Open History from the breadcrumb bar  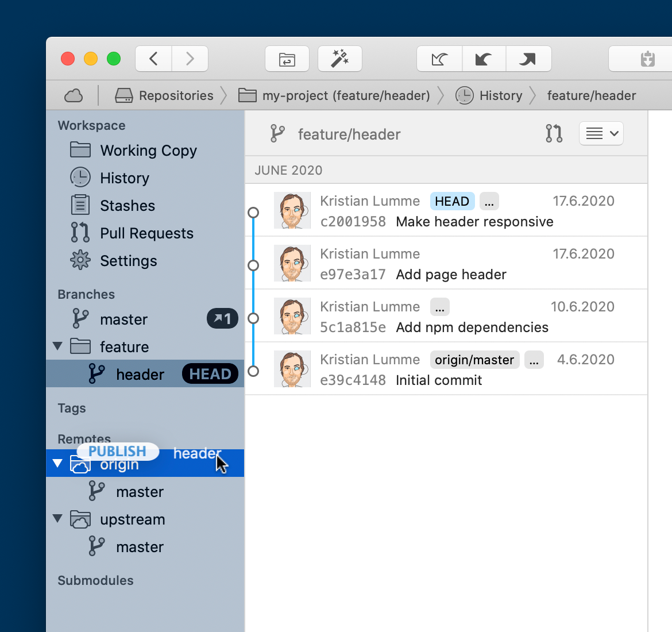point(500,95)
